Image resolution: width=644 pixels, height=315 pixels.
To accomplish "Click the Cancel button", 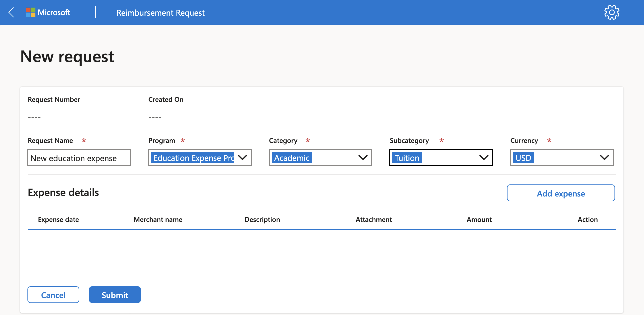I will pos(53,294).
